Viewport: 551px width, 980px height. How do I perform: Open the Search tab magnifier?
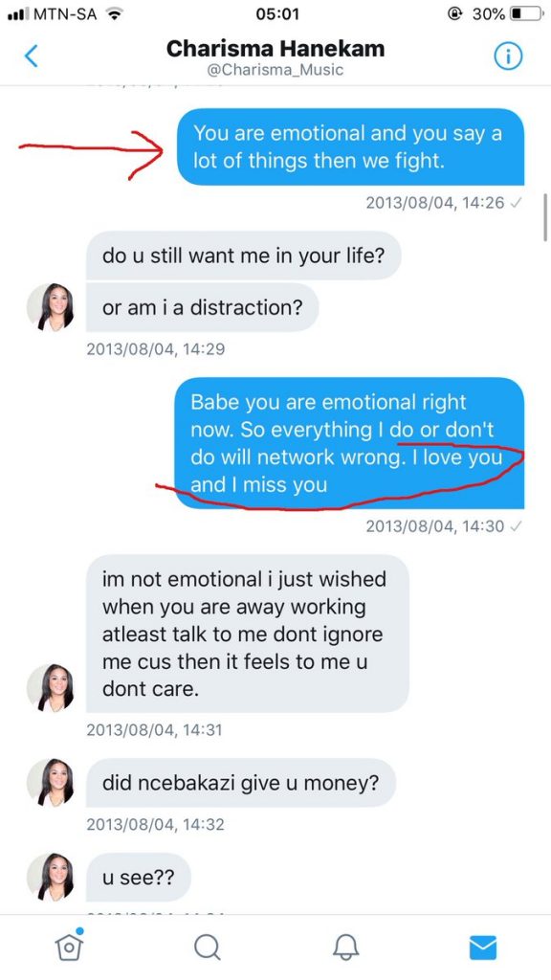click(x=207, y=947)
